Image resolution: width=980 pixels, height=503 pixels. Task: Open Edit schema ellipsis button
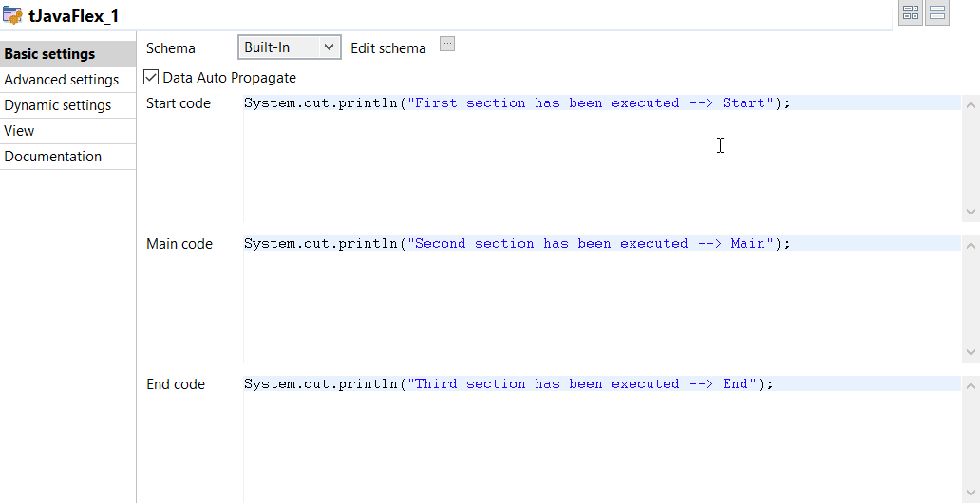447,44
